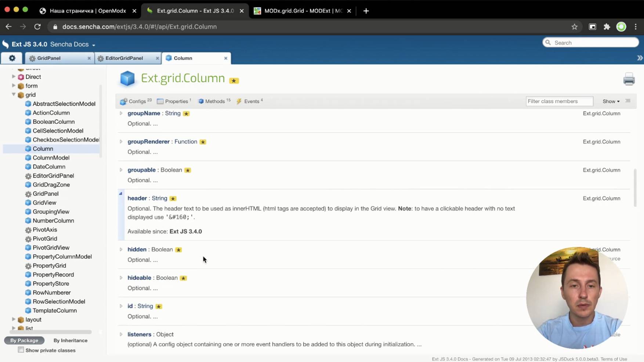Viewport: 644px width, 362px height.
Task: Expand the hidden config entry
Action: [121, 249]
